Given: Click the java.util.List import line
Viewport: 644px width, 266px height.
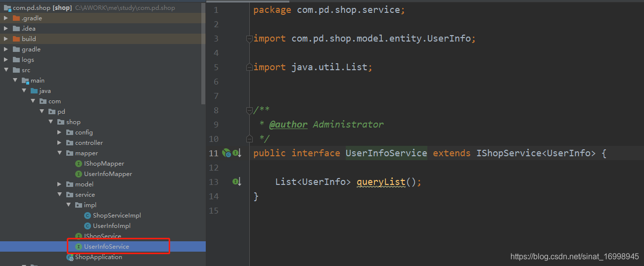Looking at the screenshot, I should click(x=313, y=67).
